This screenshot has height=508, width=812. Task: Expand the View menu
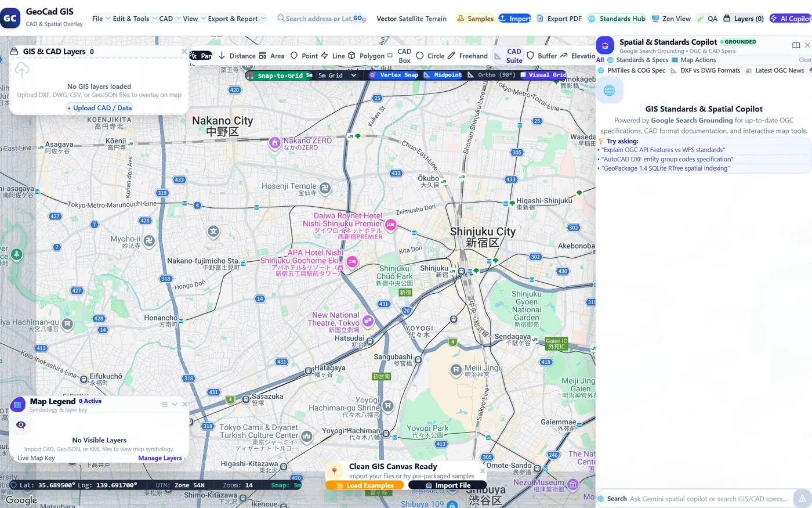click(194, 19)
